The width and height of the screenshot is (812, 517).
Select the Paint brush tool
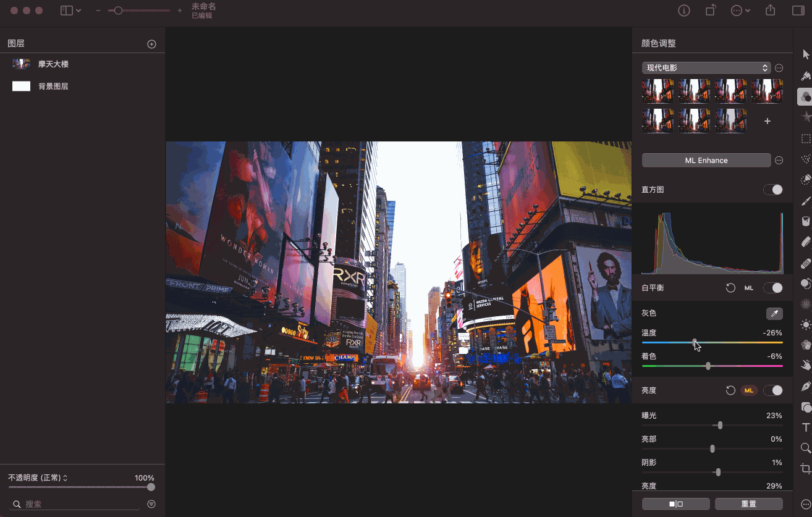(806, 201)
